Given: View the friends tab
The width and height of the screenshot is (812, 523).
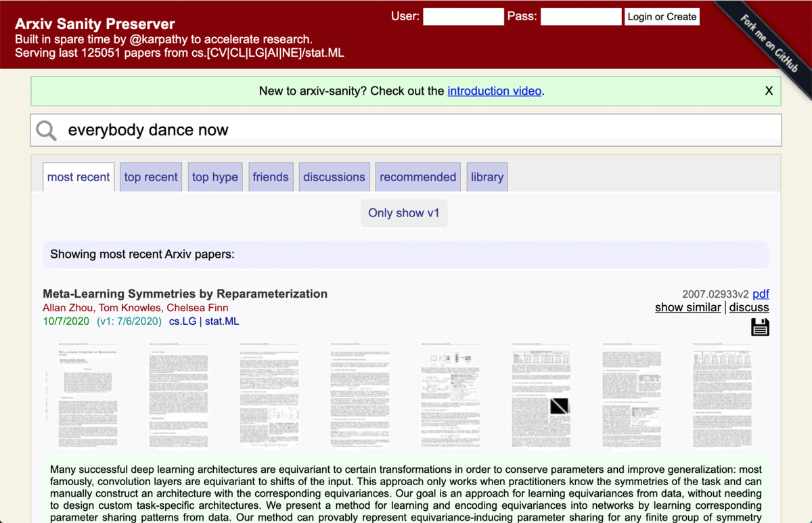Looking at the screenshot, I should 271,177.
